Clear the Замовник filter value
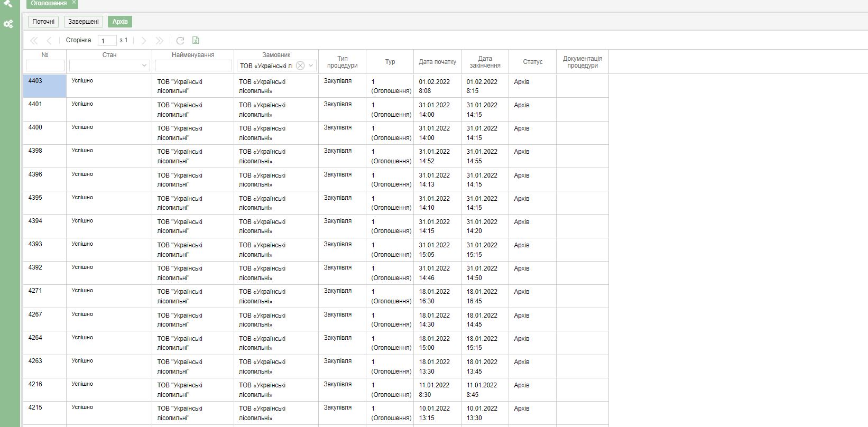 click(x=300, y=66)
